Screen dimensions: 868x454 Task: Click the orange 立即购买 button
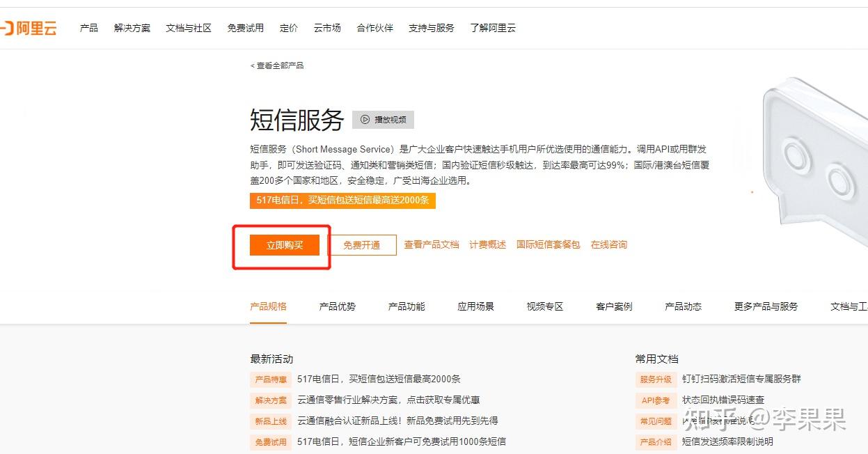click(x=285, y=245)
